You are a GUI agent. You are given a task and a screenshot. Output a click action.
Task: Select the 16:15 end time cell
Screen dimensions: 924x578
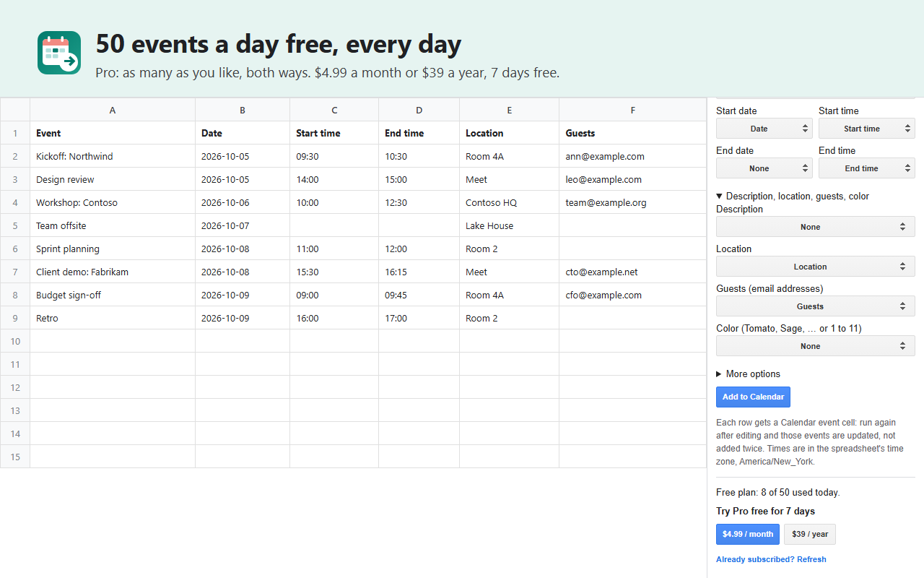click(x=419, y=272)
